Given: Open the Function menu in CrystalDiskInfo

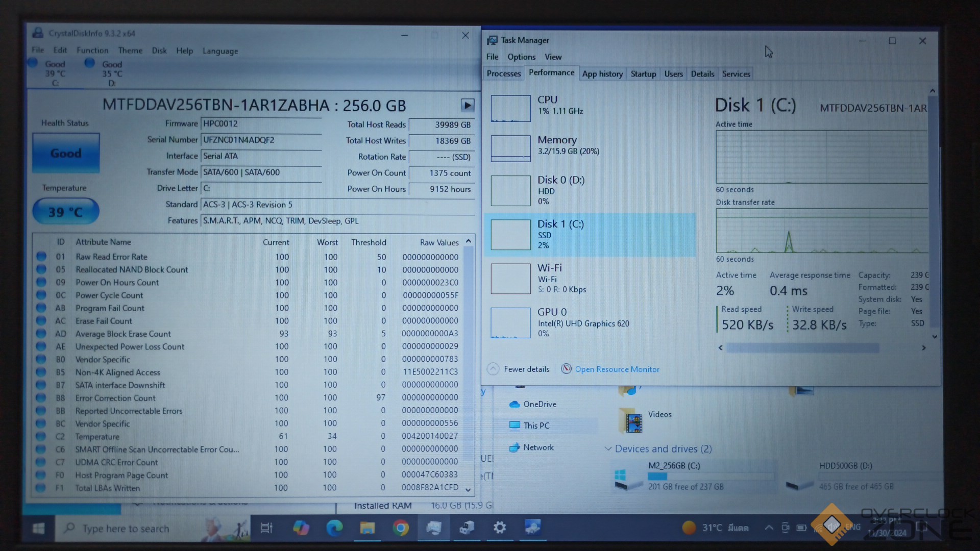Looking at the screenshot, I should 92,51.
